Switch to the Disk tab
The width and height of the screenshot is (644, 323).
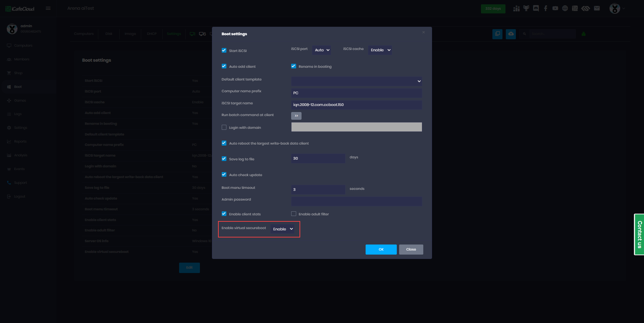(x=109, y=34)
